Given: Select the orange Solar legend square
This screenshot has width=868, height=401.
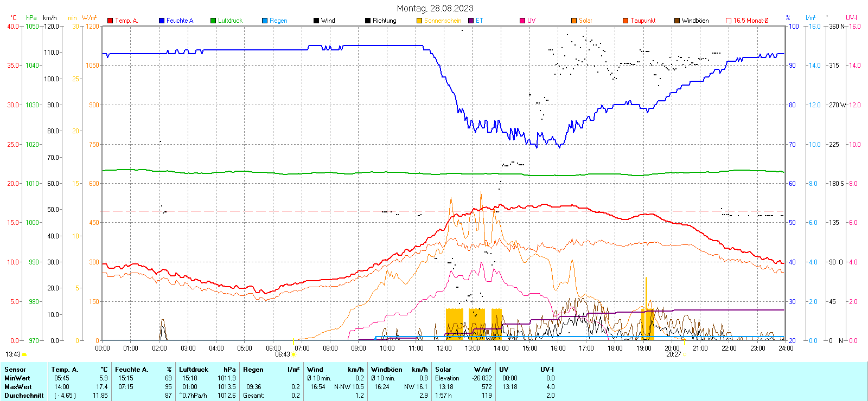Looking at the screenshot, I should coord(574,21).
